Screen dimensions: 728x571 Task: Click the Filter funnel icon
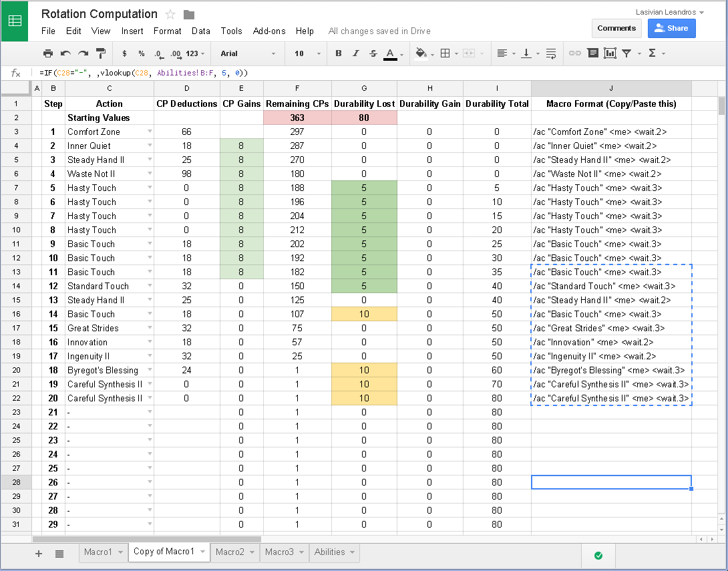click(x=626, y=53)
